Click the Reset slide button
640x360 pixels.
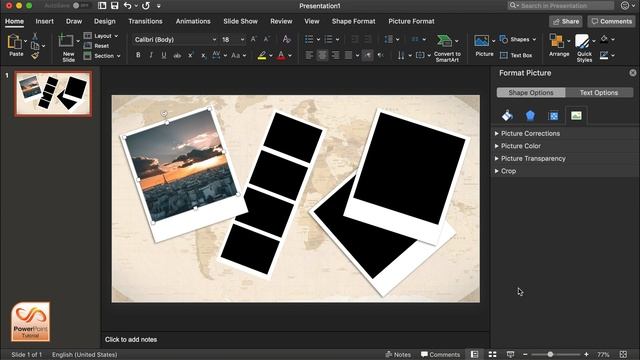click(x=97, y=46)
